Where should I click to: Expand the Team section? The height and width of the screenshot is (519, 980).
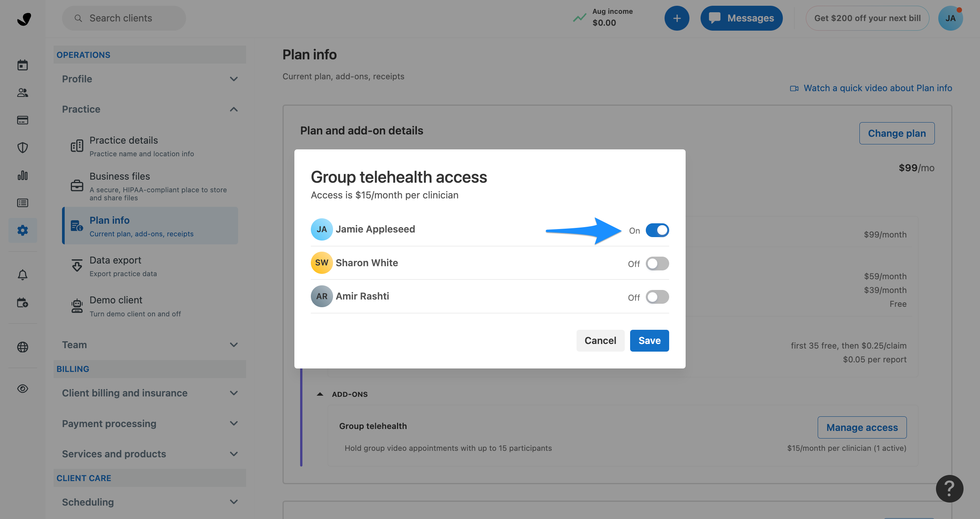[150, 345]
